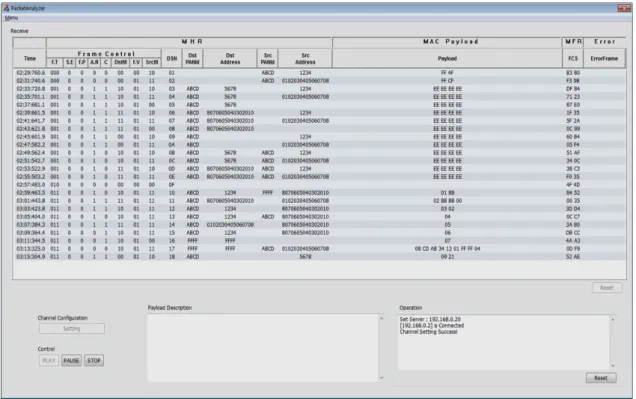636x399 pixels.
Task: Click the Dst Address column header
Action: 230,58
